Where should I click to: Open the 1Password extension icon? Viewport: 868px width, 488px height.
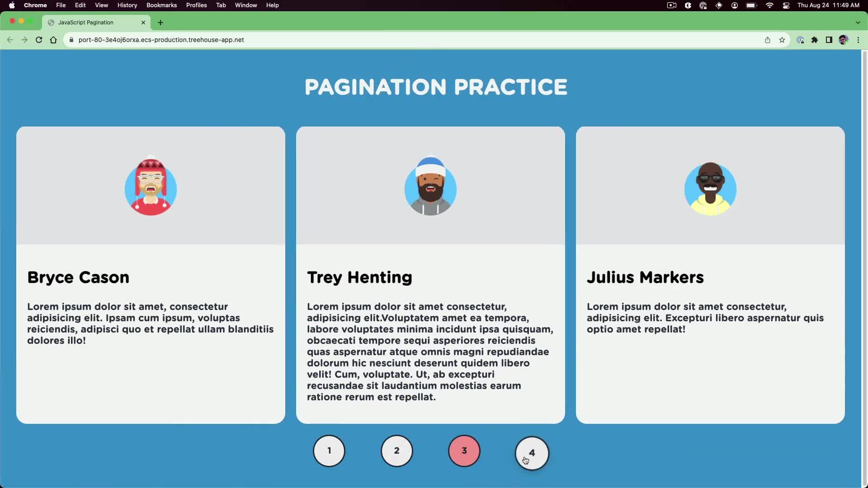[x=800, y=40]
